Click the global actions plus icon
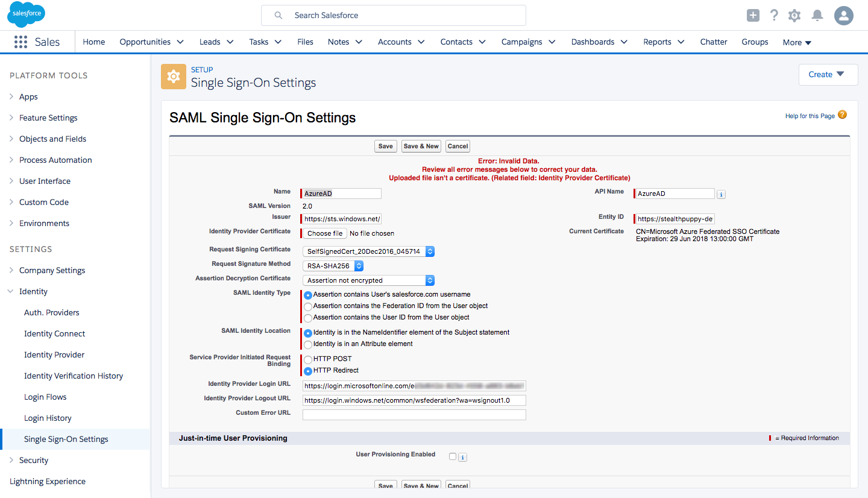The image size is (868, 498). pos(753,16)
